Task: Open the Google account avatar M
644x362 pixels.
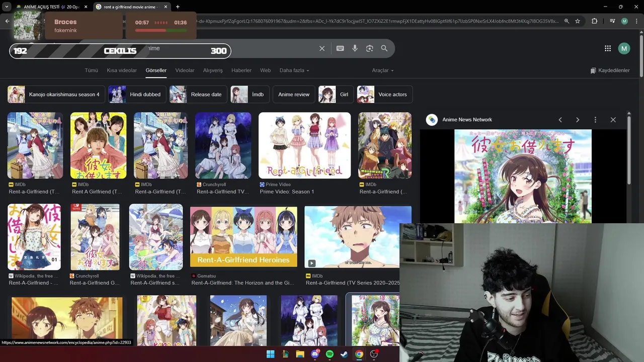Action: coord(624,48)
